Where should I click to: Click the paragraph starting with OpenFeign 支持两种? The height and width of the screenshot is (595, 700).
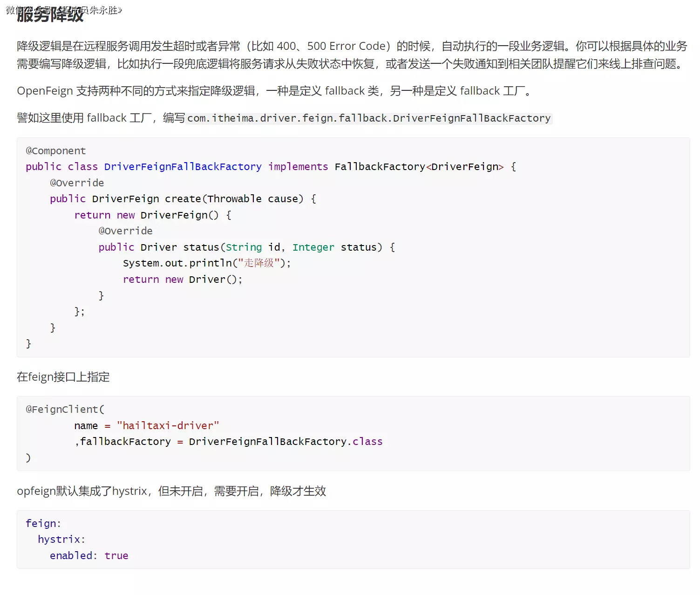(x=275, y=91)
